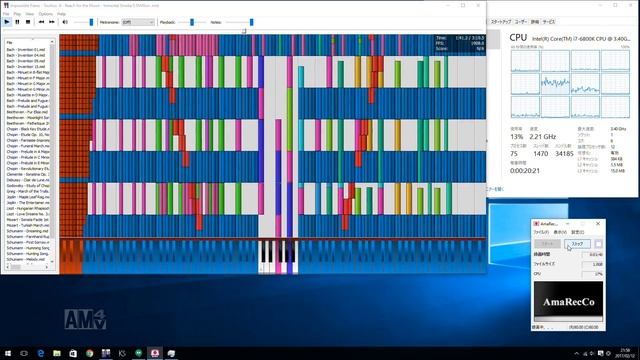Open the File menu in Piano From Above
This screenshot has height=360, width=640.
tap(6, 14)
